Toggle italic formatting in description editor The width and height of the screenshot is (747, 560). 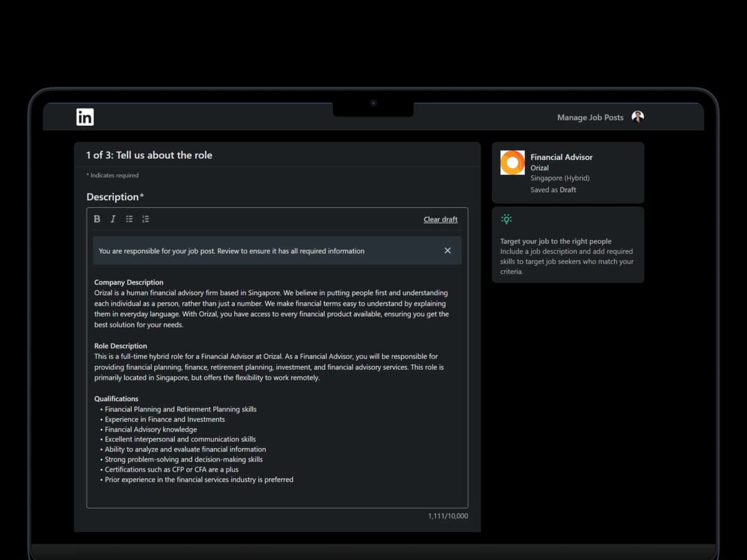(x=113, y=219)
